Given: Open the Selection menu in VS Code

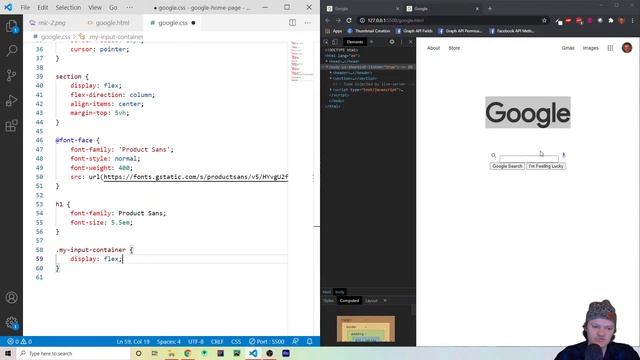Looking at the screenshot, I should [68, 8].
